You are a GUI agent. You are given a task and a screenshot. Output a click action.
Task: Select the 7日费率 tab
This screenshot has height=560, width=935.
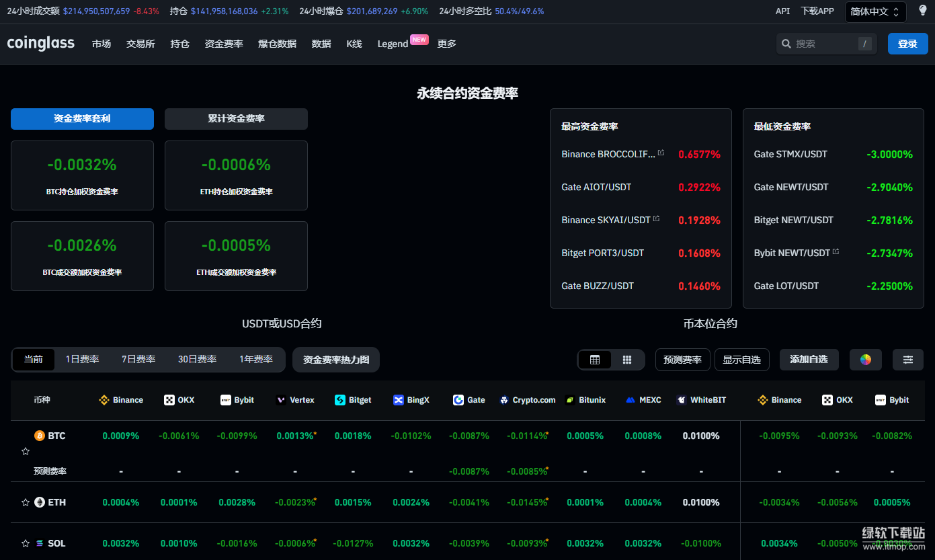[x=138, y=360]
